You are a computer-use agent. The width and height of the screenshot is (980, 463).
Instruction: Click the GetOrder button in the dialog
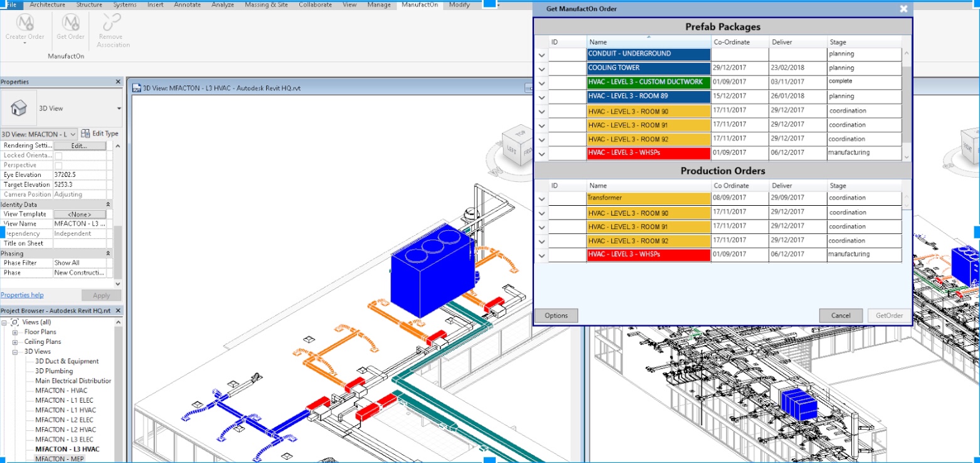pyautogui.click(x=889, y=316)
